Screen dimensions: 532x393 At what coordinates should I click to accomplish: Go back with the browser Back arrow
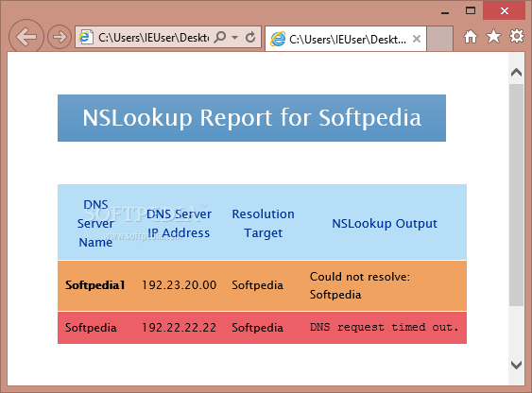tap(26, 37)
